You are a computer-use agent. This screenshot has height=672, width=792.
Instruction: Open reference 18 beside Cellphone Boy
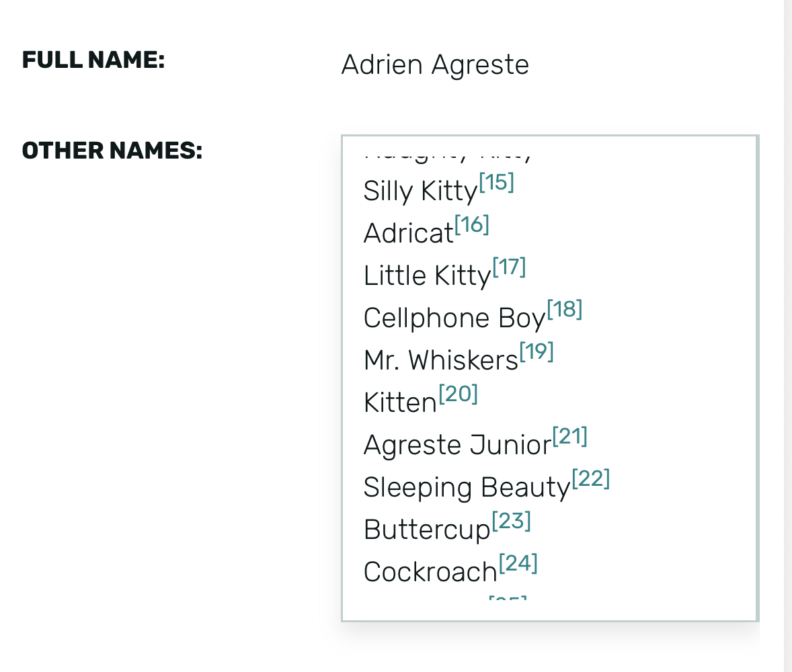[x=564, y=310]
